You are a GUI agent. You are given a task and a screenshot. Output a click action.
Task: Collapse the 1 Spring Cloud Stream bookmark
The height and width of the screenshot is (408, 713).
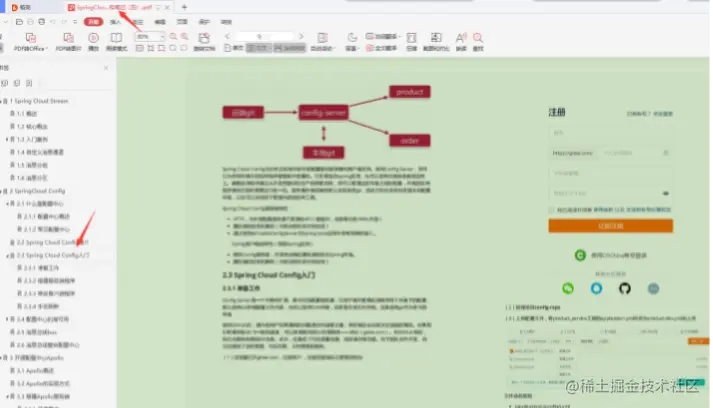1,101
